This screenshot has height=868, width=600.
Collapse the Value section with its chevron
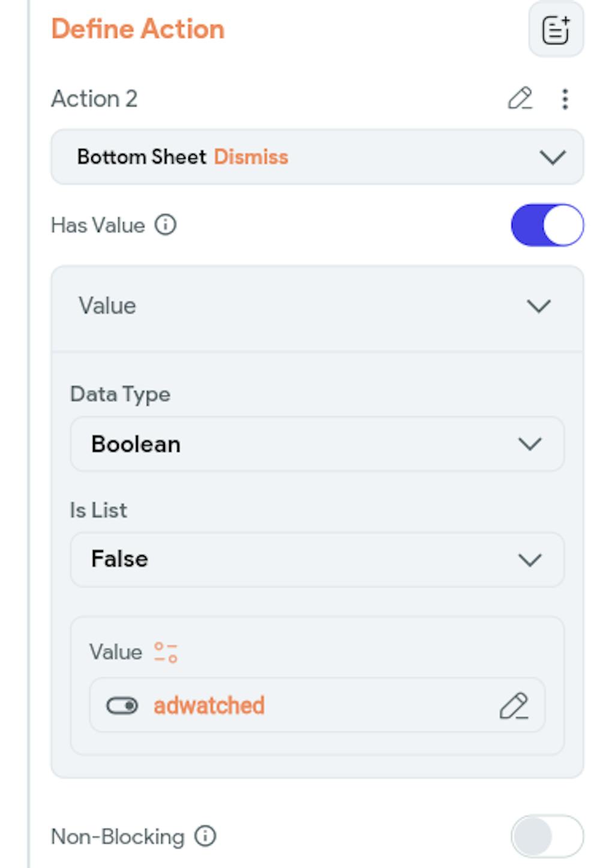click(538, 306)
